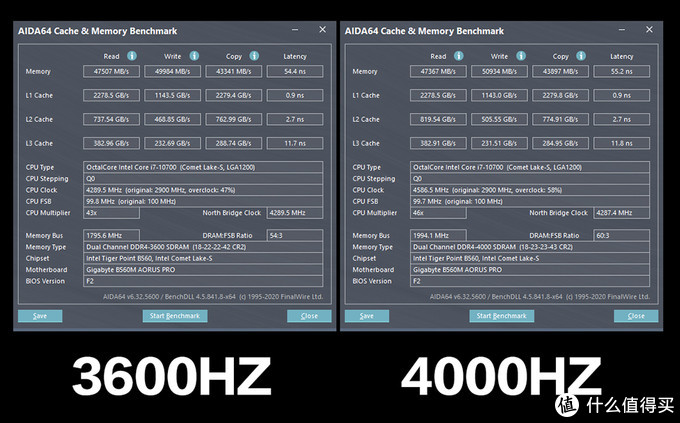This screenshot has width=680, height=423.
Task: Click Write info icon in right window
Action: [x=521, y=56]
